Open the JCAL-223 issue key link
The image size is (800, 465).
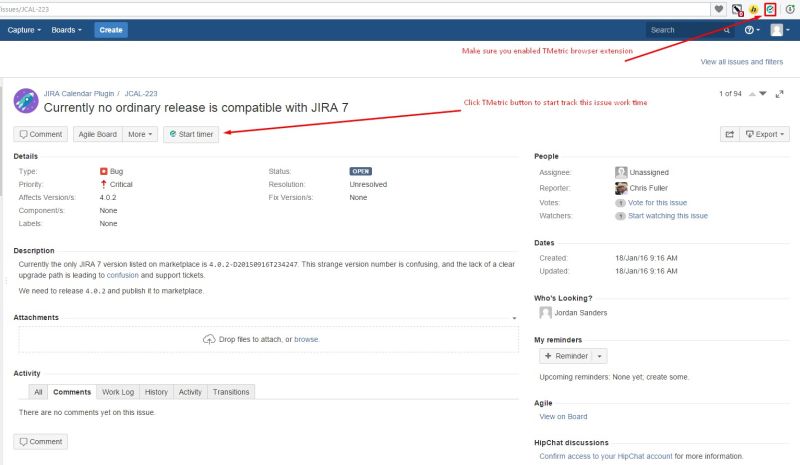pos(141,93)
